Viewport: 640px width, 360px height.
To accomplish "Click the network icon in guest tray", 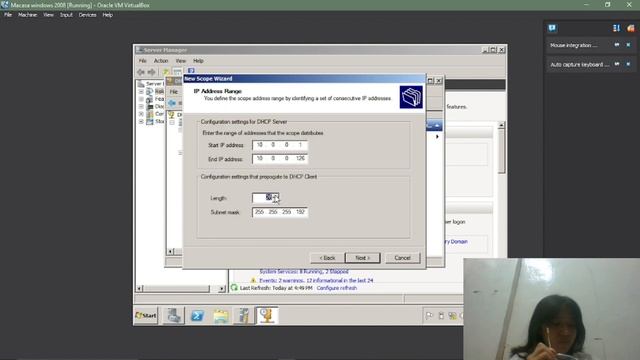I will click(452, 316).
